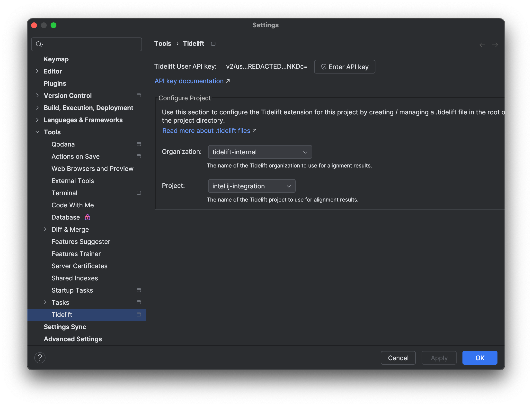Viewport: 532px width, 406px height.
Task: Expand the Version Control section
Action: pos(37,95)
